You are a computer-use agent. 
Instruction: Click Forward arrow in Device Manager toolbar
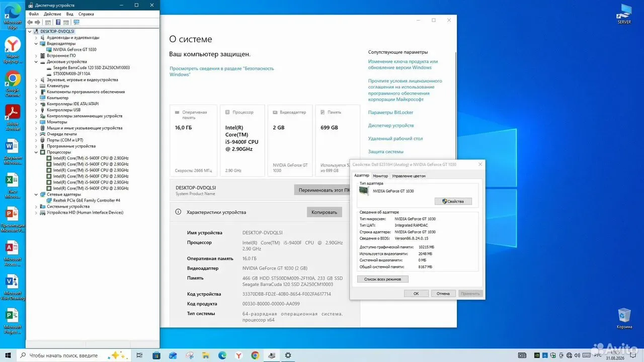pyautogui.click(x=38, y=22)
